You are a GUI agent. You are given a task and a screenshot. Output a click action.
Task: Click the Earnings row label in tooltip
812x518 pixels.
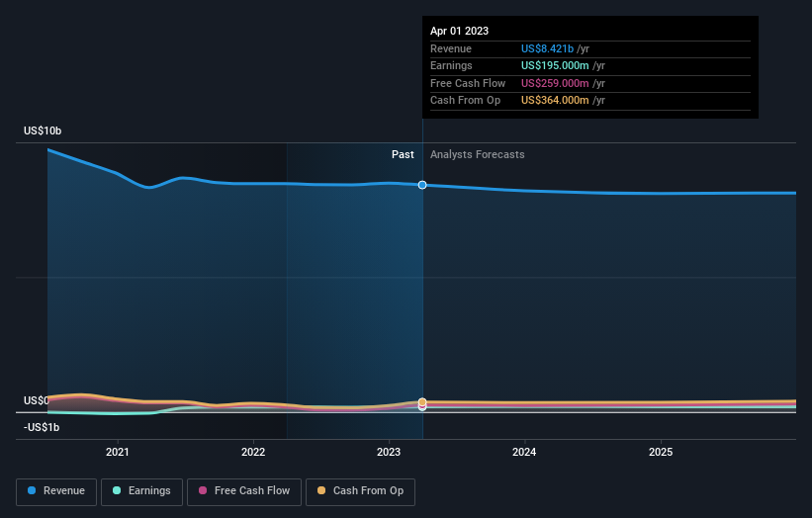pyautogui.click(x=452, y=65)
